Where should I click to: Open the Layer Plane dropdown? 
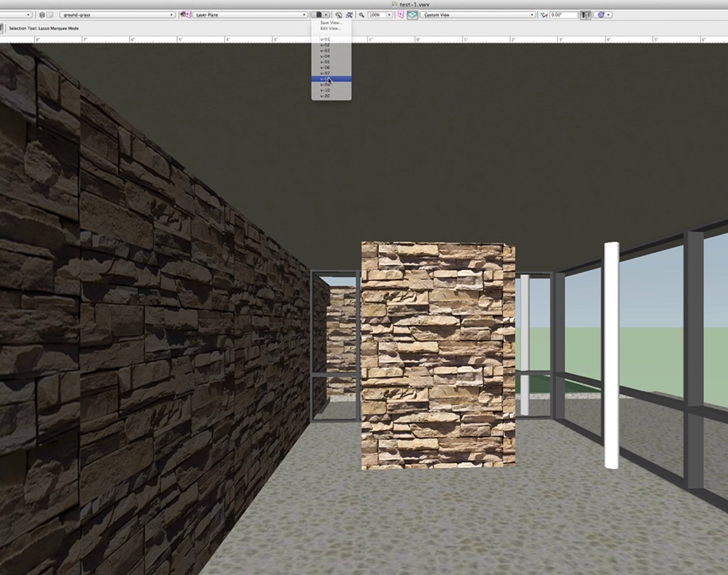(x=250, y=15)
